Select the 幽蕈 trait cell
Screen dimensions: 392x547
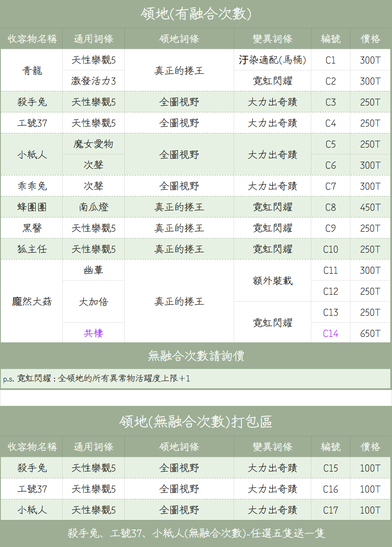pyautogui.click(x=93, y=270)
